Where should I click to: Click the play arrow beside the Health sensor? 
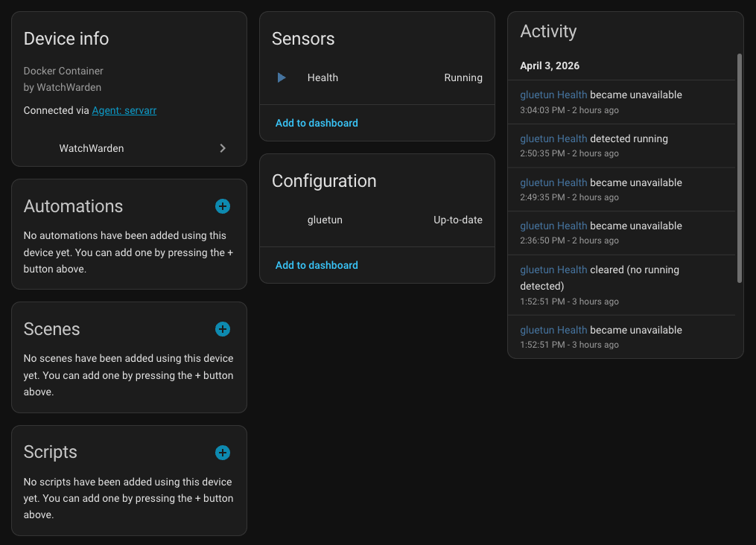pos(281,77)
